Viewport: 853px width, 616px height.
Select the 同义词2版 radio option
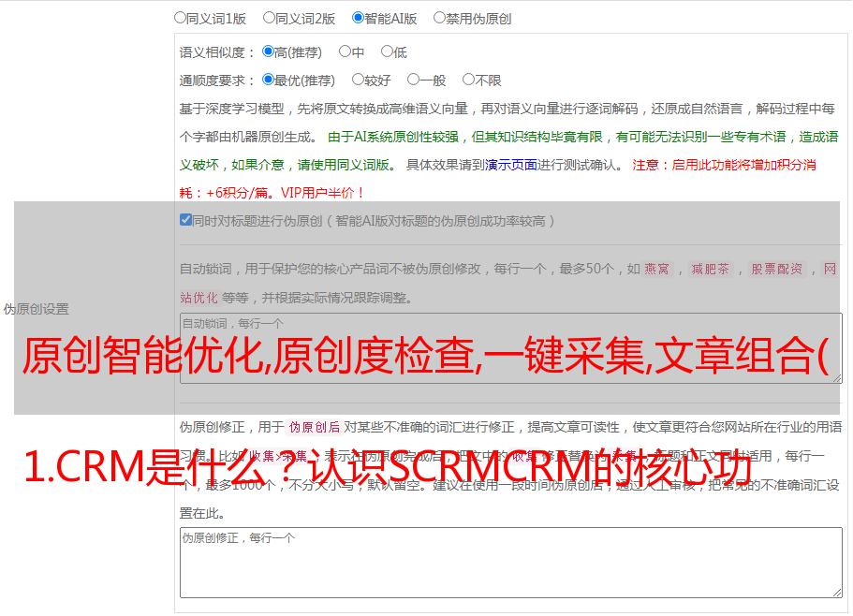tap(269, 18)
